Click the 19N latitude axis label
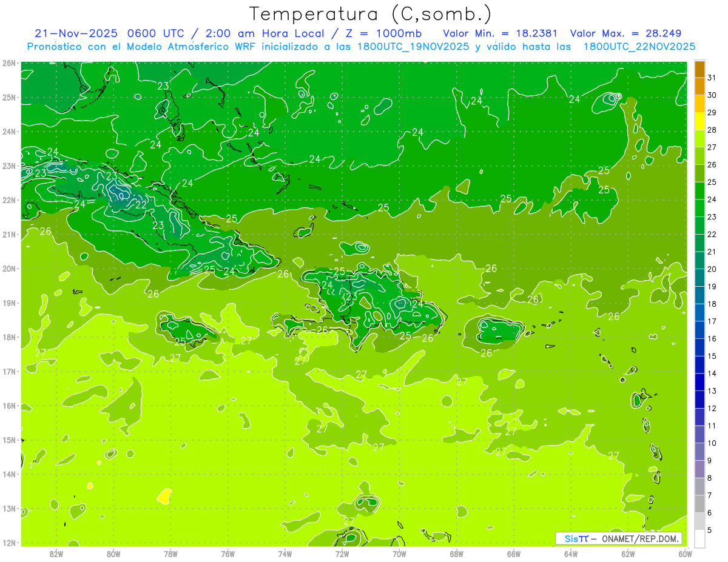Screen dimensions: 728x562 pyautogui.click(x=9, y=303)
